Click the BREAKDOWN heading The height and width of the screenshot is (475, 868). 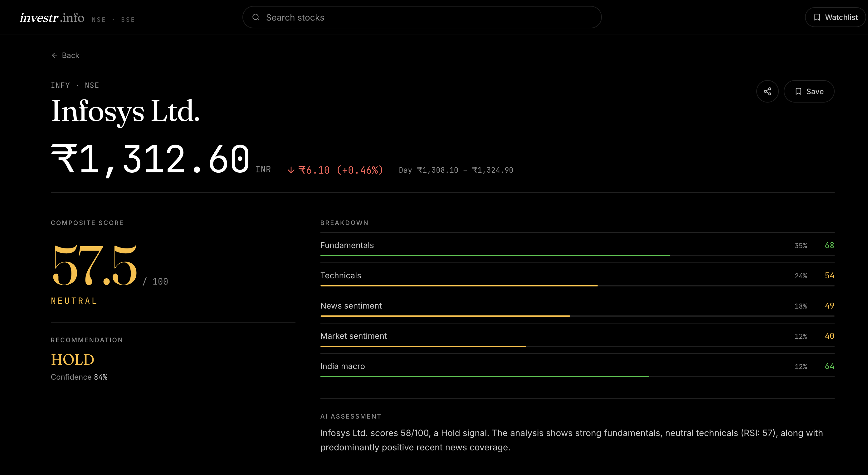coord(344,223)
